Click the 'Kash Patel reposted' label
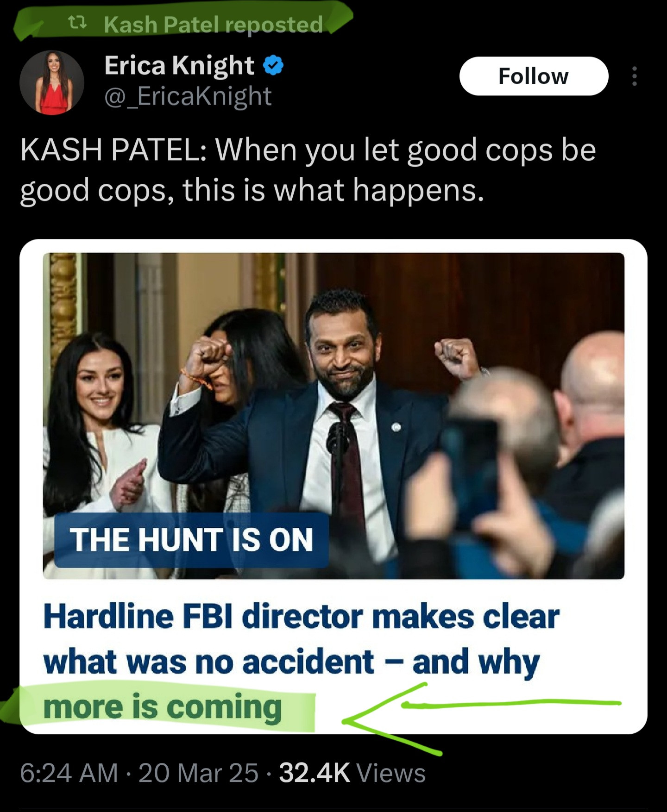Image resolution: width=667 pixels, height=812 pixels. [213, 24]
